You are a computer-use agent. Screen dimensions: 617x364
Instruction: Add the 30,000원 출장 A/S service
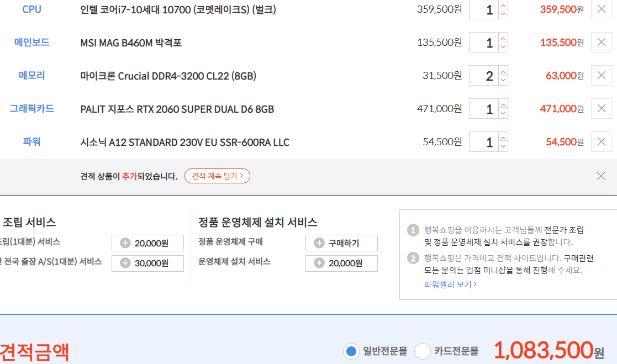(147, 263)
